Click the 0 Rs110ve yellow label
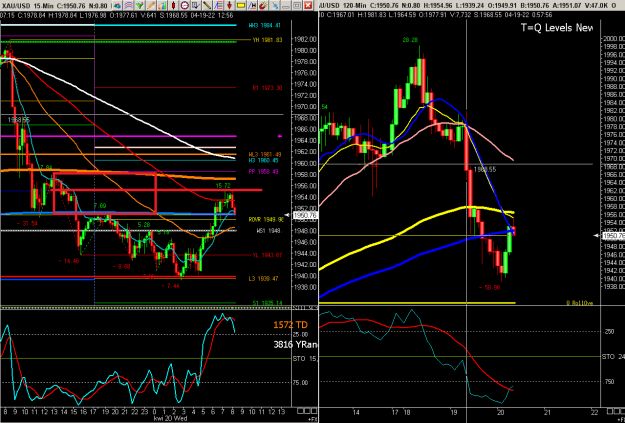The height and width of the screenshot is (423, 625). 580,303
